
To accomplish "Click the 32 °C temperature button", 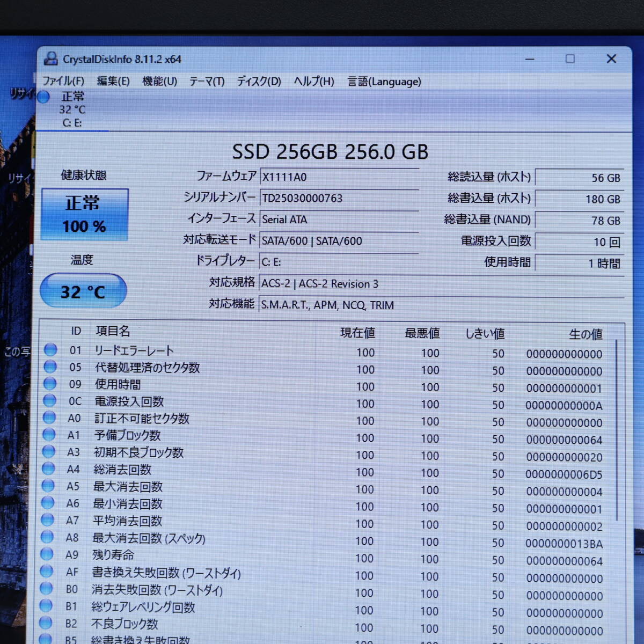I will pos(83,291).
